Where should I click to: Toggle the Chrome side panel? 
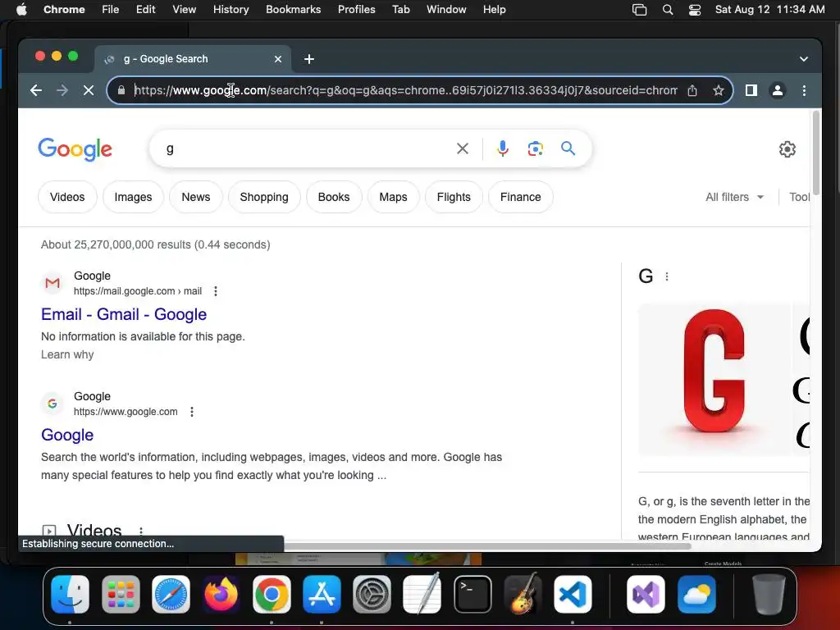(751, 90)
